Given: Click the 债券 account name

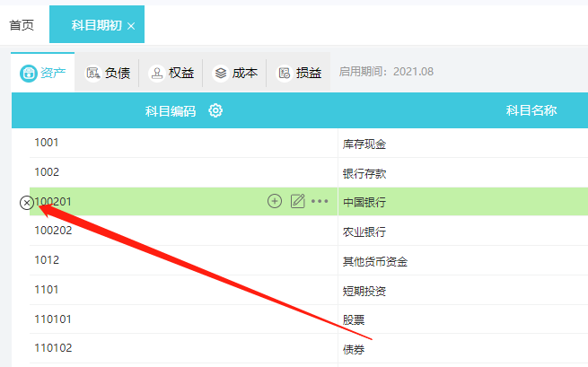Looking at the screenshot, I should (354, 349).
